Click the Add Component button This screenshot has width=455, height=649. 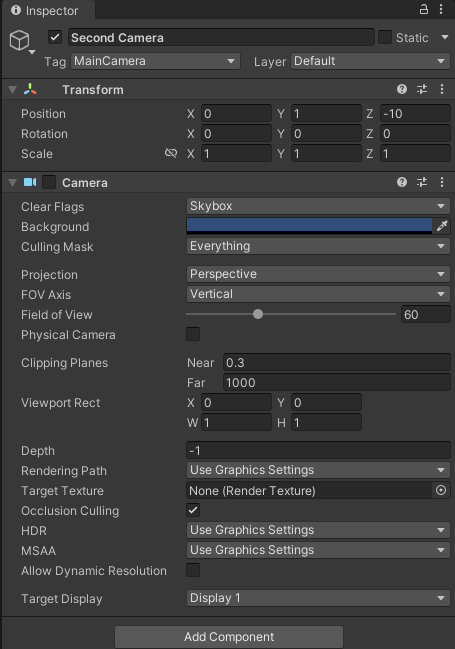pos(229,637)
